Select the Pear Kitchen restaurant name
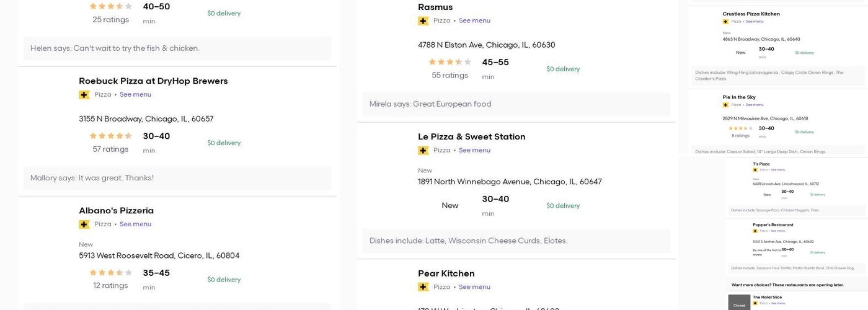This screenshot has height=310, width=868. 446,273
